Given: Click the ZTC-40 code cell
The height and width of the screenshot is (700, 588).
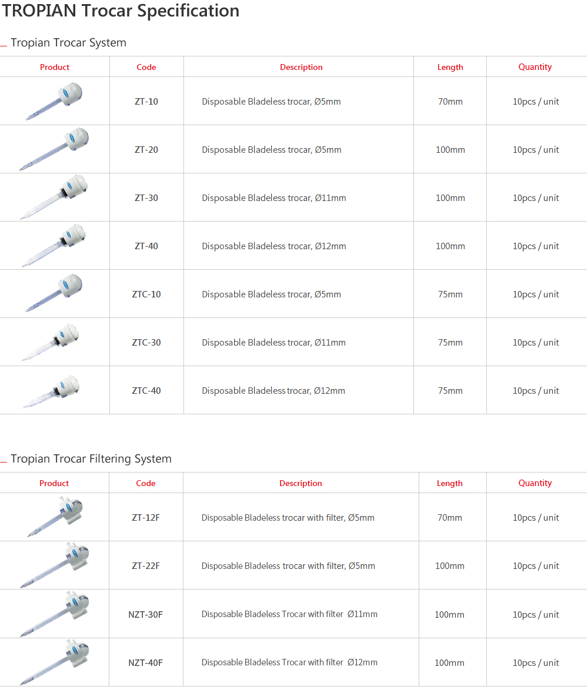Looking at the screenshot, I should click(x=146, y=391).
